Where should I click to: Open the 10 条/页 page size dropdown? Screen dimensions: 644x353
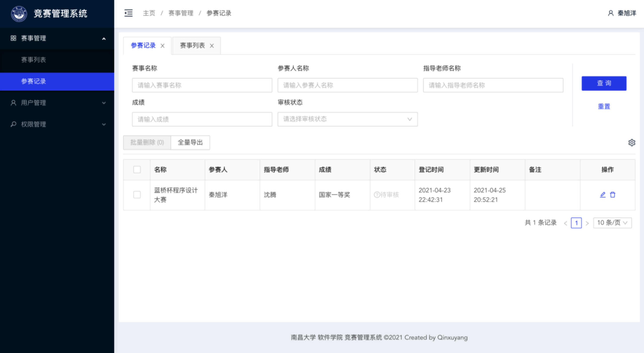(x=612, y=223)
